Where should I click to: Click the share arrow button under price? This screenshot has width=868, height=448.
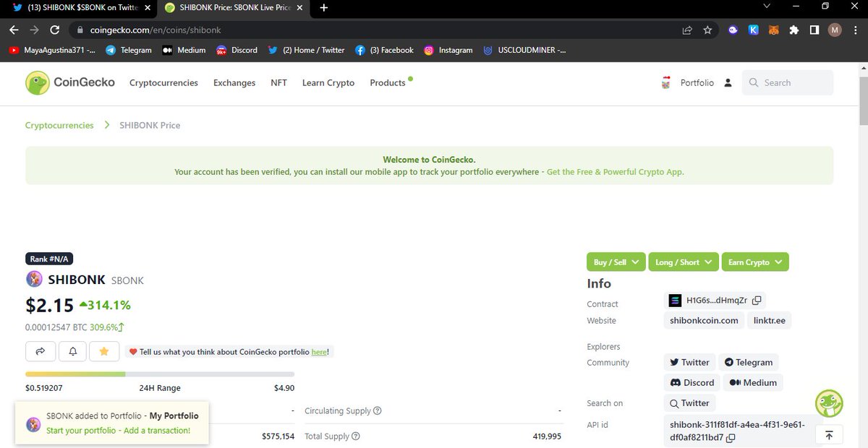click(41, 351)
